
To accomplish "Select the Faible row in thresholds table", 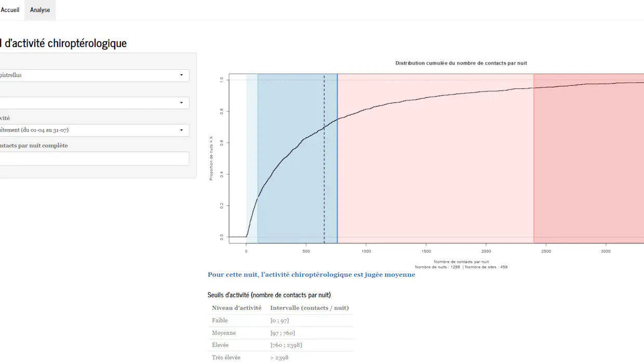I will point(280,320).
